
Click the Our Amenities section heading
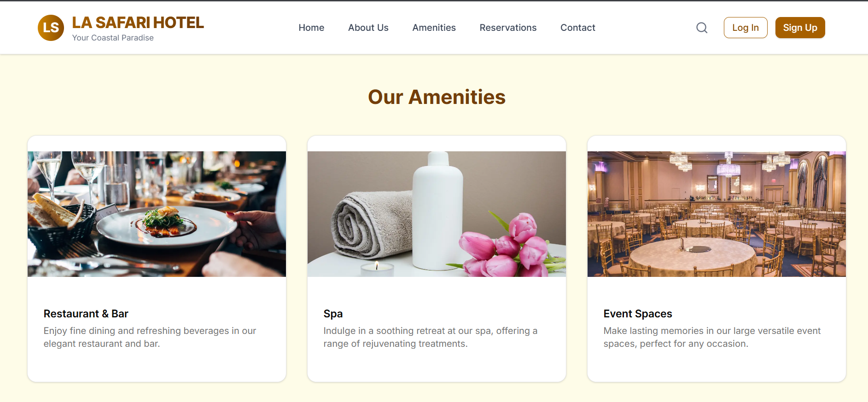coord(437,97)
